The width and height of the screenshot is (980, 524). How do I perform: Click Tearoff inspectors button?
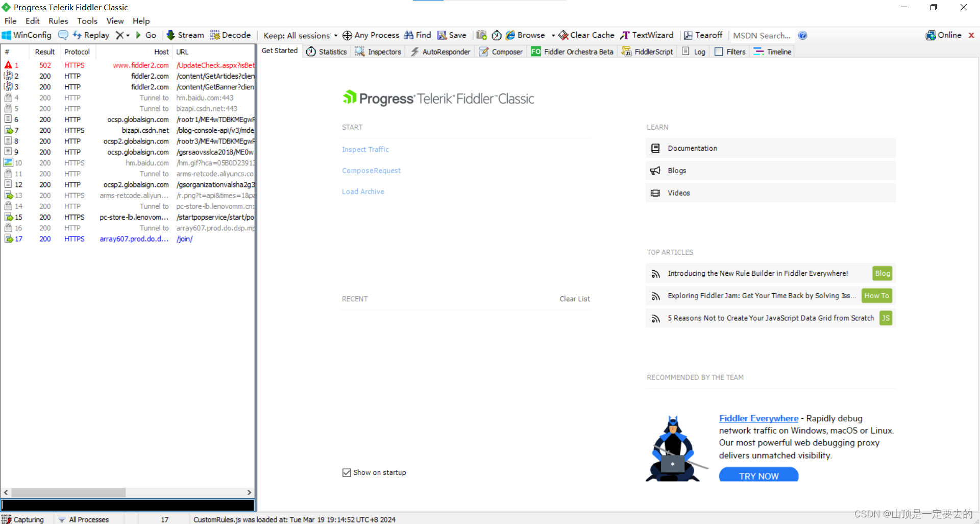coord(703,35)
